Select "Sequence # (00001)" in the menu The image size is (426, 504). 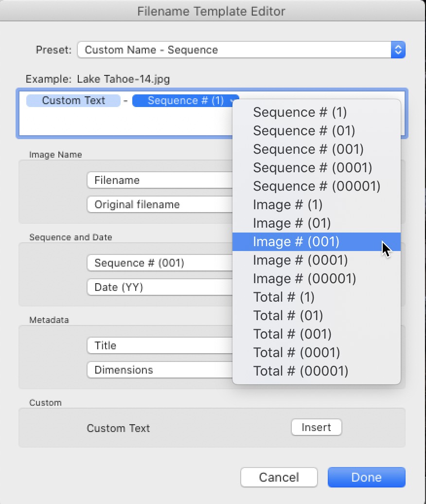[x=316, y=186]
